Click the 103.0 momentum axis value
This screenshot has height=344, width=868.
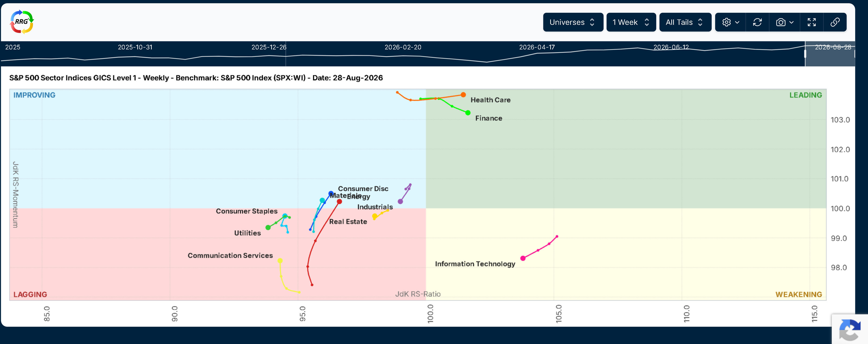pos(840,120)
